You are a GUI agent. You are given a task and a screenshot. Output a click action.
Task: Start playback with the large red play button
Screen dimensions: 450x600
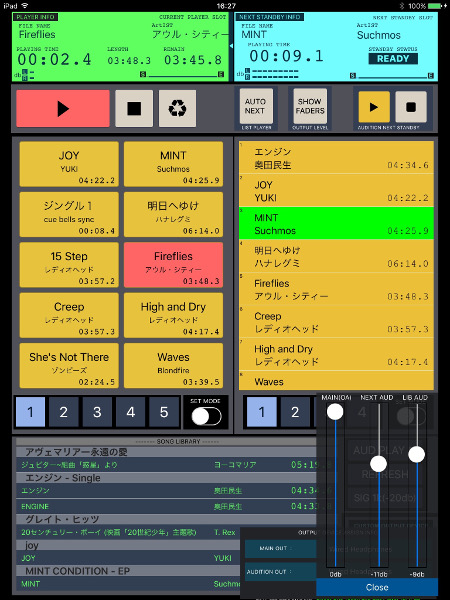[63, 109]
